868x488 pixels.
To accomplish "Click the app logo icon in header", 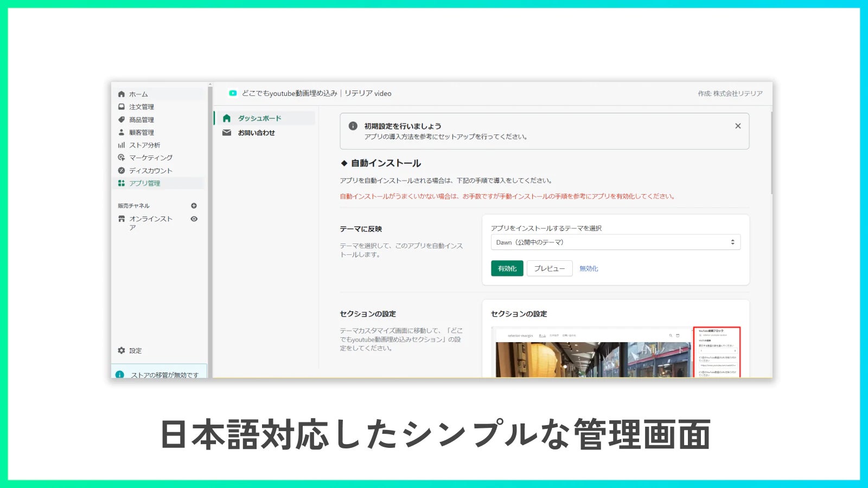I will 233,93.
